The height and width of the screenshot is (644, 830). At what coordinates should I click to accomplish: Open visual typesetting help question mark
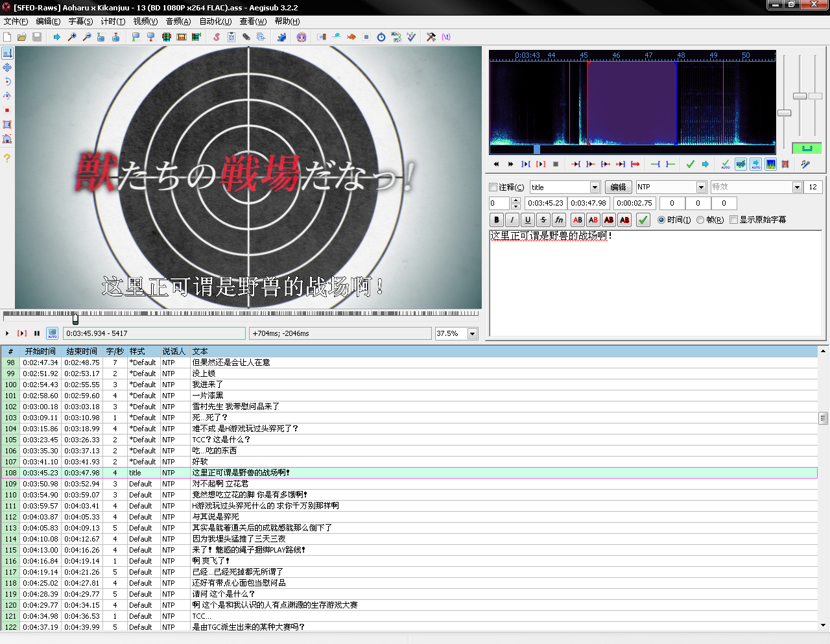coord(7,158)
